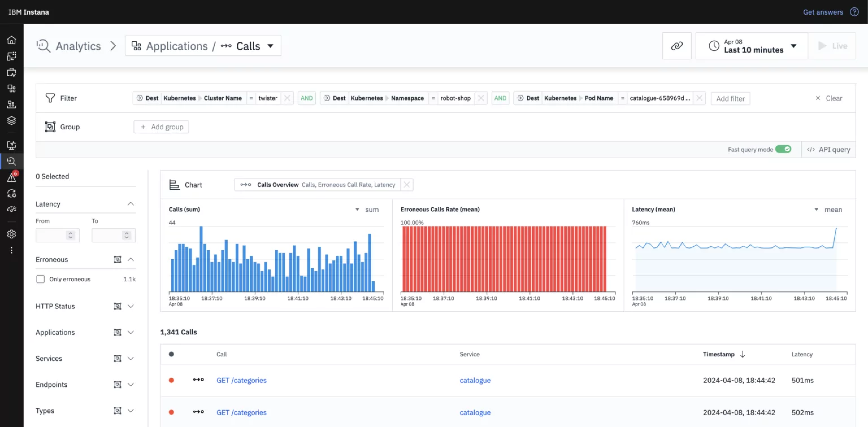Group by Applications using its group icon

(117, 332)
